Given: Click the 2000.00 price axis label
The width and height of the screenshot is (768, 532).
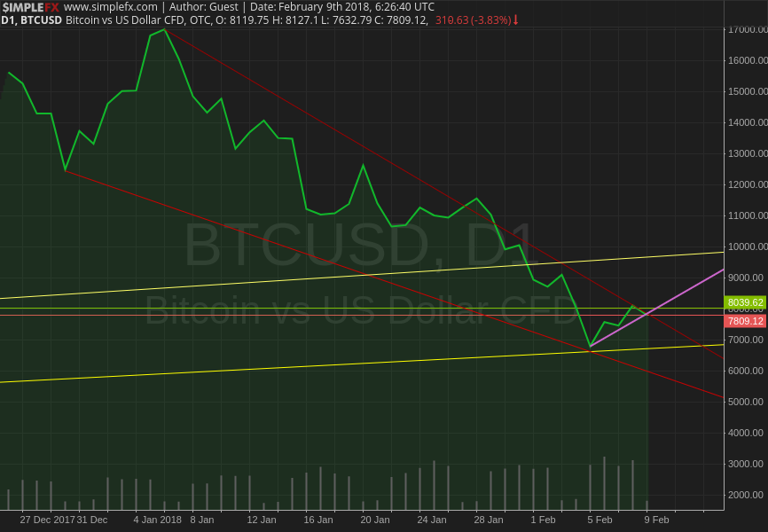Looking at the screenshot, I should (x=746, y=495).
